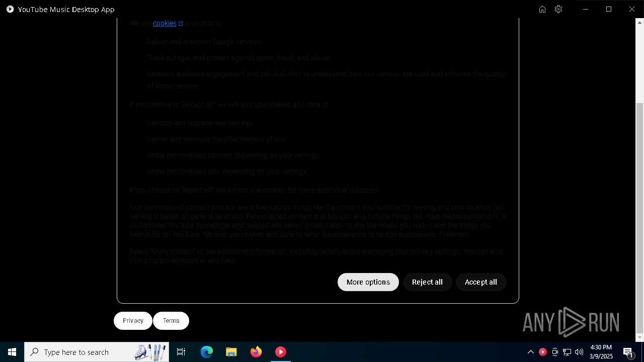This screenshot has height=362, width=644.
Task: Open the Privacy link
Action: coord(133,321)
